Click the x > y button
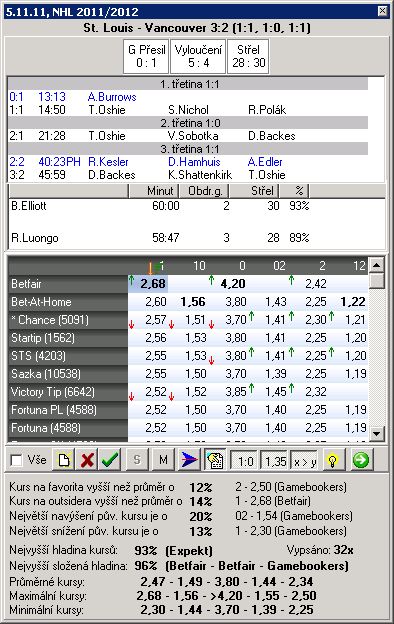The image size is (394, 624). [x=304, y=461]
